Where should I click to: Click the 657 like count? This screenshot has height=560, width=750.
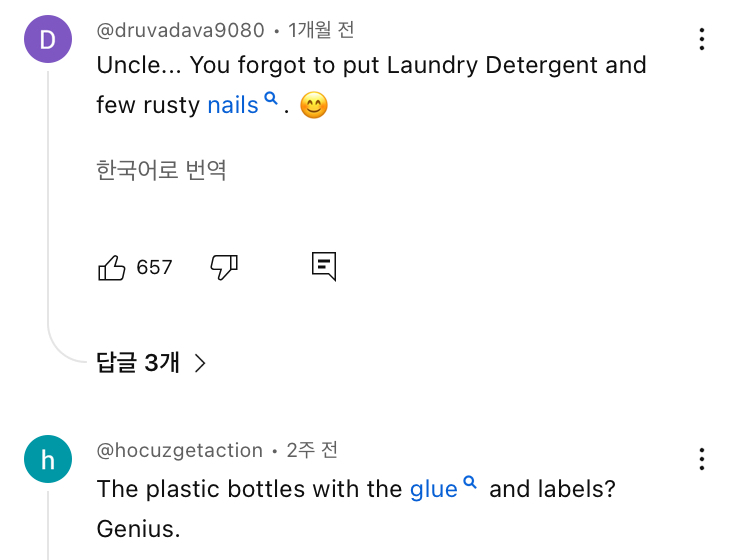(154, 267)
